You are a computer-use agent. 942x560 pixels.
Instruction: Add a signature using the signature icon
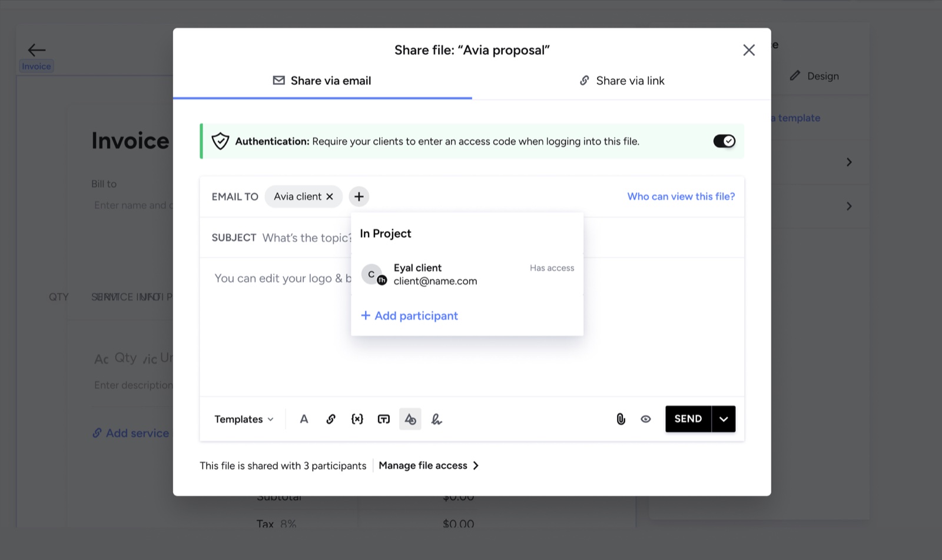[x=437, y=419]
